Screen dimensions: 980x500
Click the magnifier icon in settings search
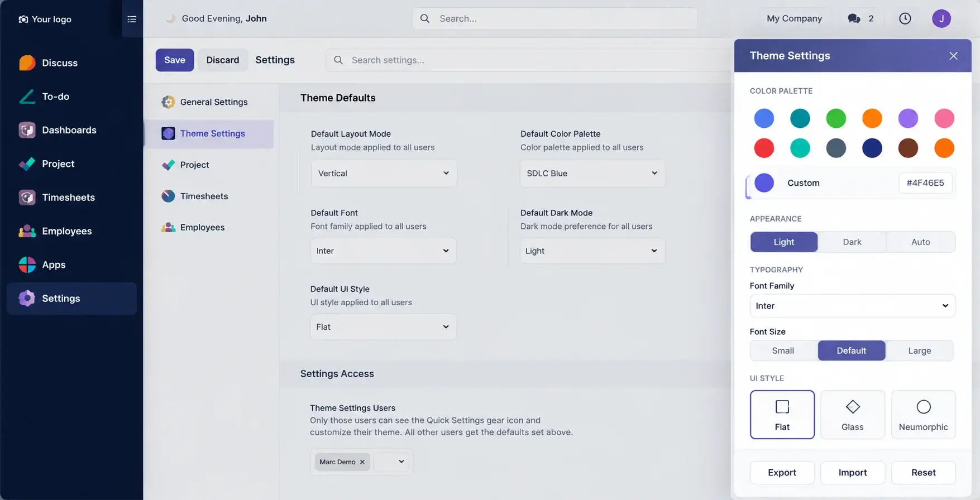[338, 60]
